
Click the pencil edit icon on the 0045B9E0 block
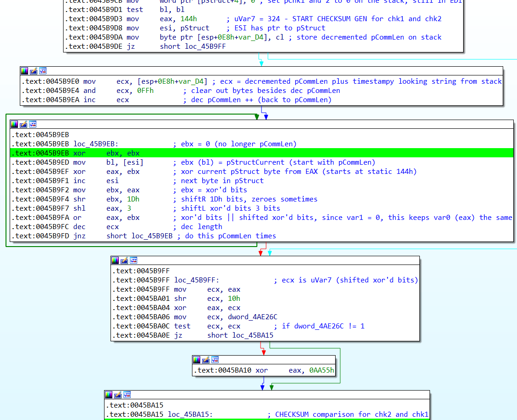tap(34, 71)
